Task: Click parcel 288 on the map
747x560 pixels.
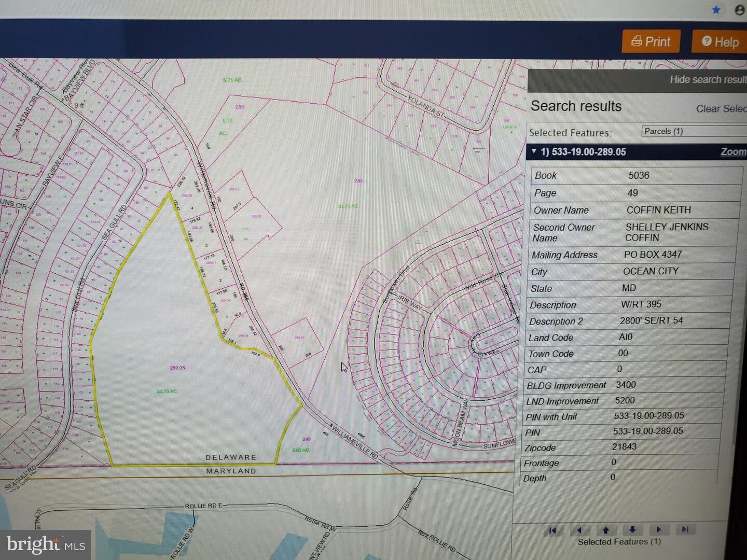Action: click(239, 107)
